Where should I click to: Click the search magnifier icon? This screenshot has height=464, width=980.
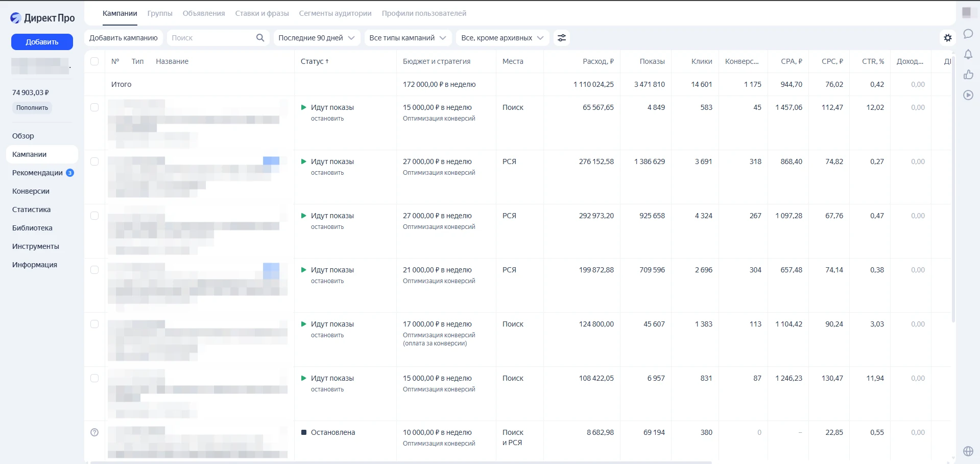point(260,38)
